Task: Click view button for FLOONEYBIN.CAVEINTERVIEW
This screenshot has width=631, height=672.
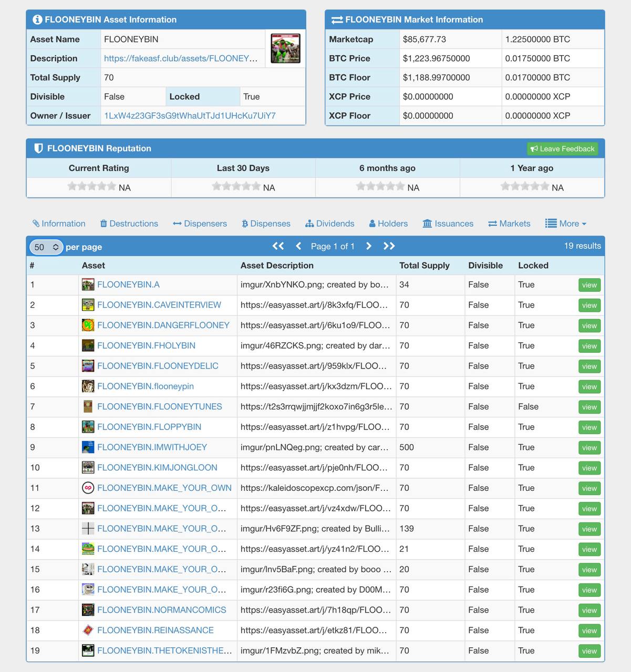Action: (589, 306)
